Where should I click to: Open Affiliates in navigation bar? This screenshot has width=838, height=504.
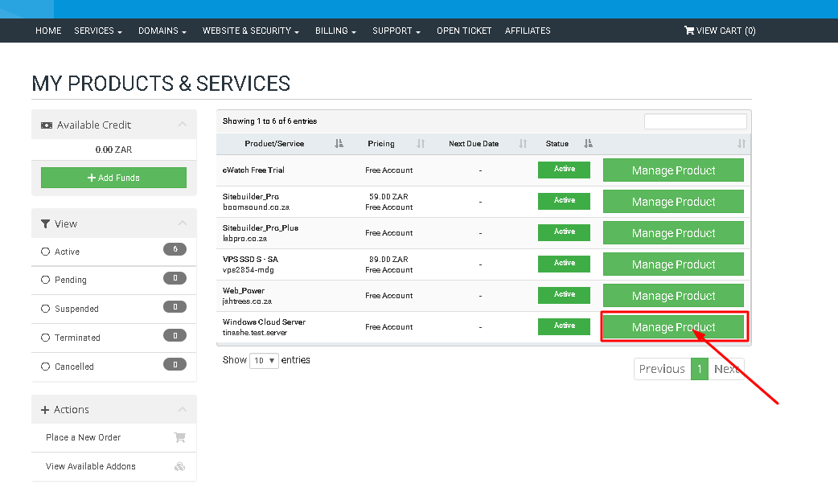tap(528, 31)
